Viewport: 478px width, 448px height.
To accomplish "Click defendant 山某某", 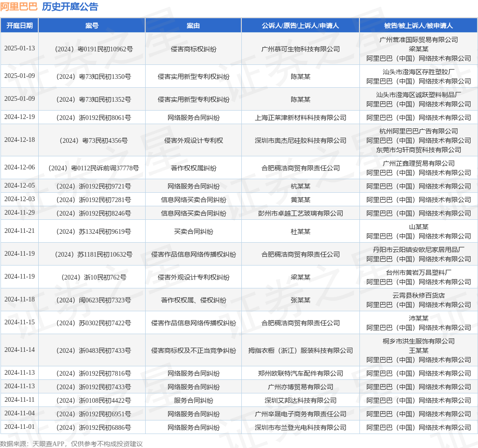I will (x=419, y=227).
